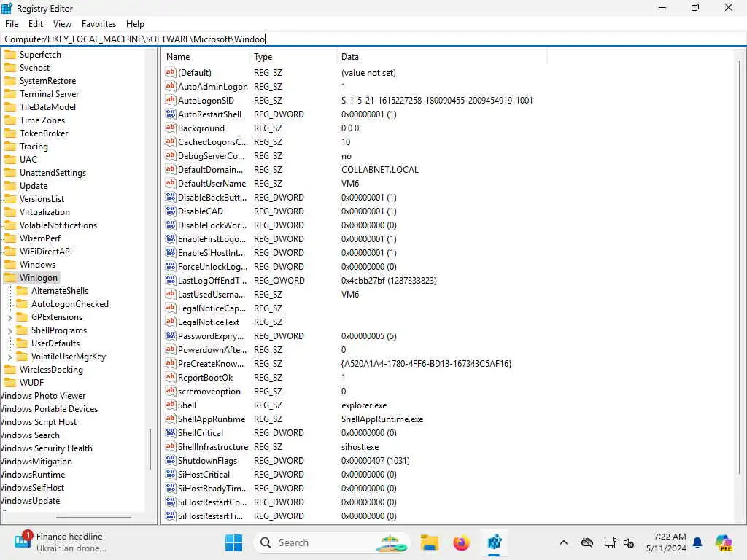Screen dimensions: 747x560
Task: Click the 0x00000407 (1031) data value
Action: [x=376, y=461]
